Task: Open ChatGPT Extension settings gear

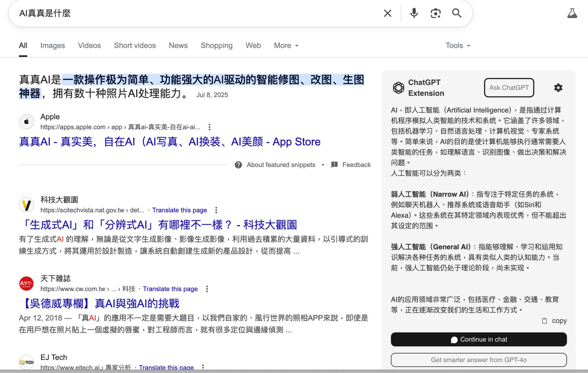Action: [558, 88]
